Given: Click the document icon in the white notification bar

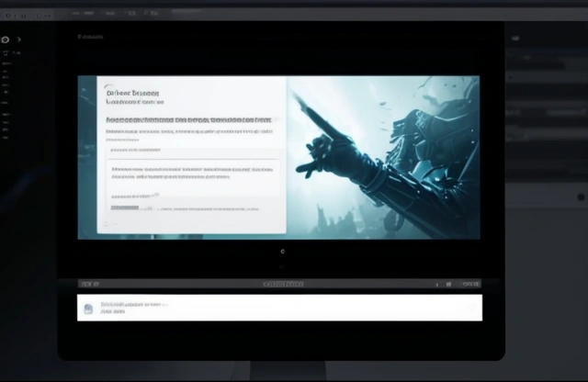Looking at the screenshot, I should 88,309.
